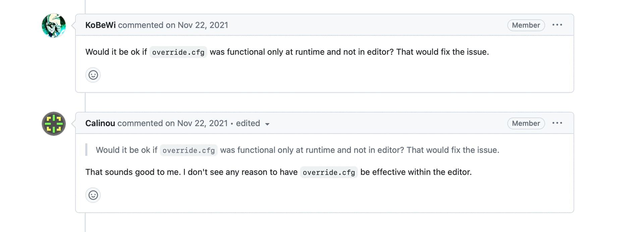Click override.cfg code in KoBeWi's comment
The image size is (644, 232).
coord(178,52)
